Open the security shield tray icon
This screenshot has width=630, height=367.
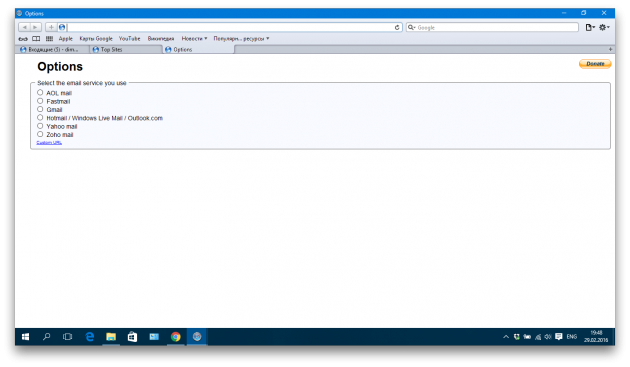coord(517,337)
